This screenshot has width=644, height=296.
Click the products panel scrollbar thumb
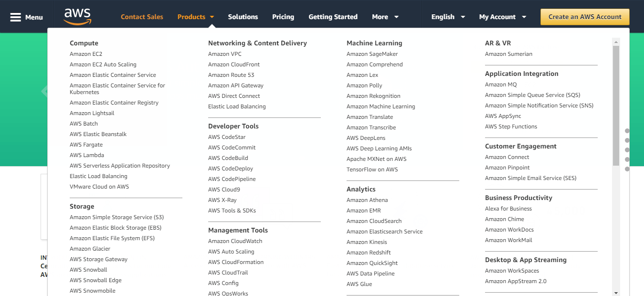pyautogui.click(x=616, y=105)
